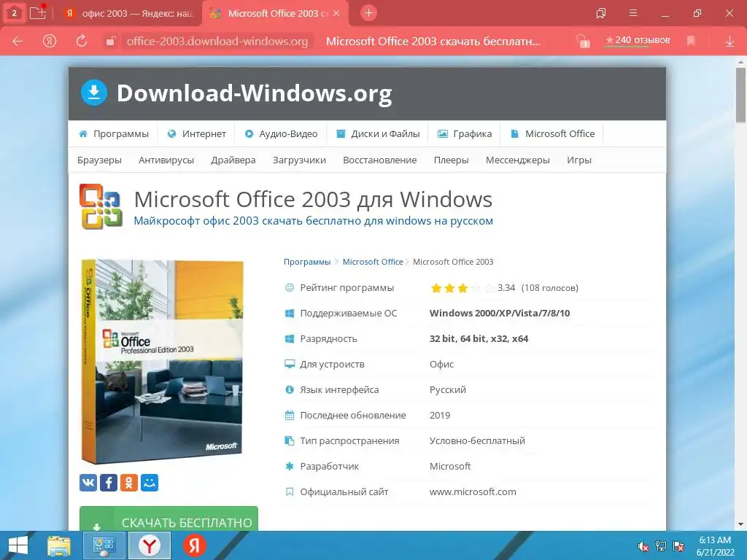Open the 240 отзывов site reviews
The height and width of the screenshot is (560, 747).
[x=637, y=41]
